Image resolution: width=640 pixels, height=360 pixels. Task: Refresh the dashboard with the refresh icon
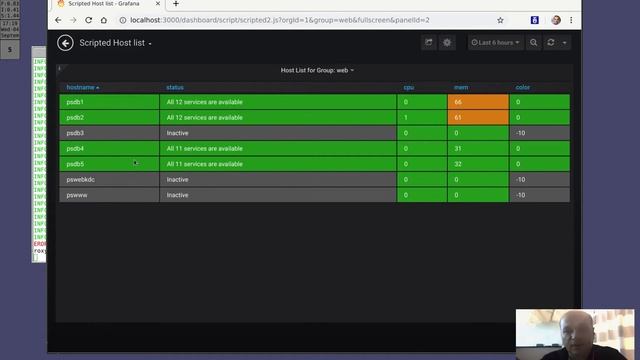coord(551,42)
